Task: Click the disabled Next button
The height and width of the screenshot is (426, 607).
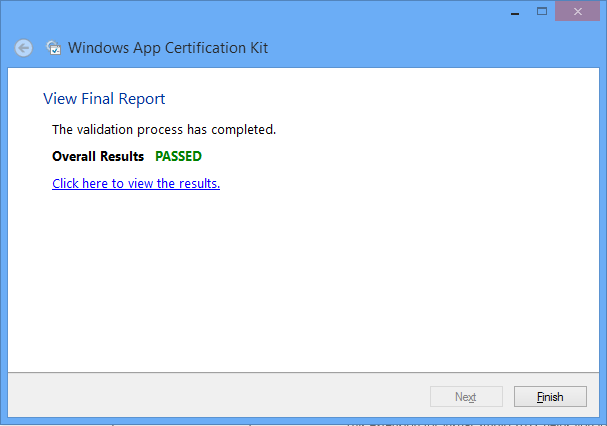Action: tap(466, 397)
